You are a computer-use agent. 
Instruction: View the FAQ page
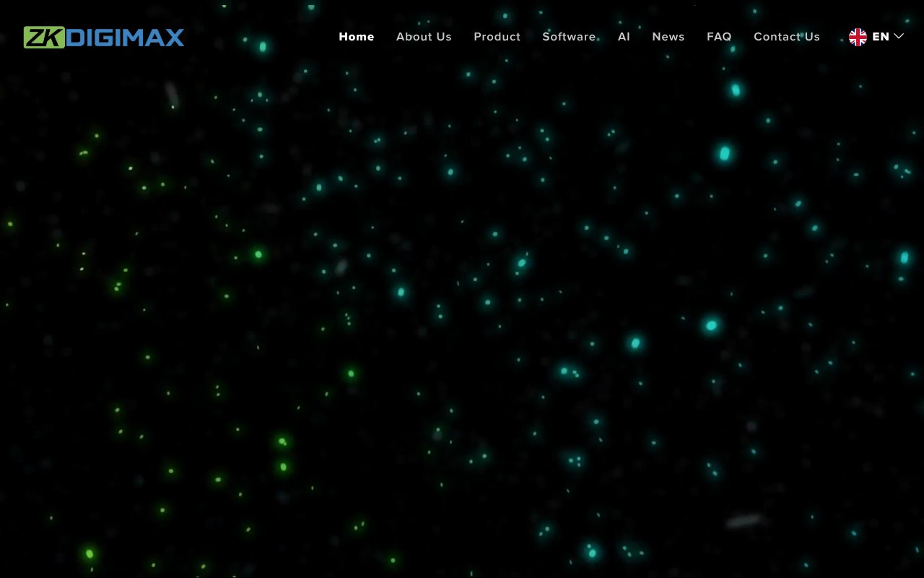[x=719, y=37]
